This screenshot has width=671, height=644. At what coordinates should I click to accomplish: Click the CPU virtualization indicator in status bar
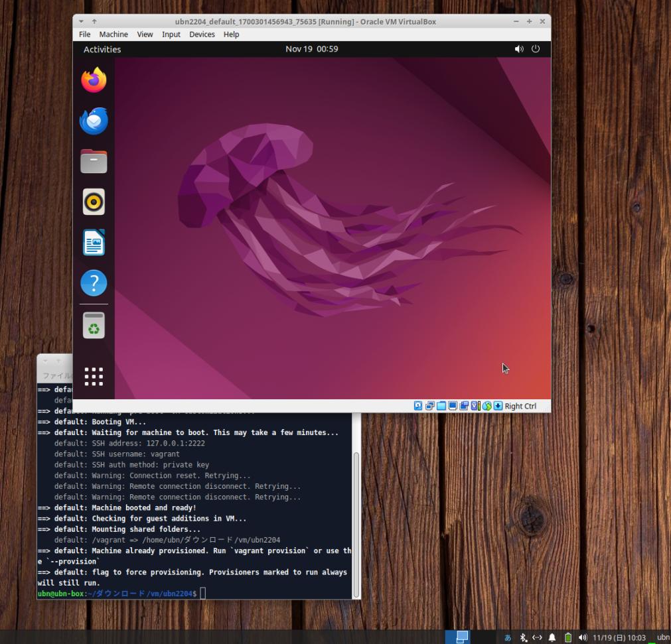point(475,406)
